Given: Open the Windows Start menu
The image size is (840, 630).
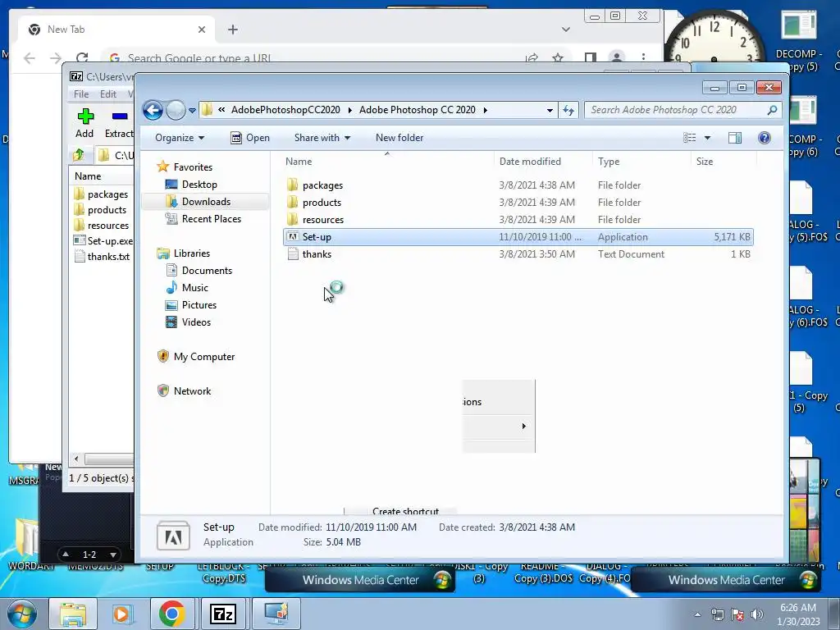Looking at the screenshot, I should coord(21,614).
